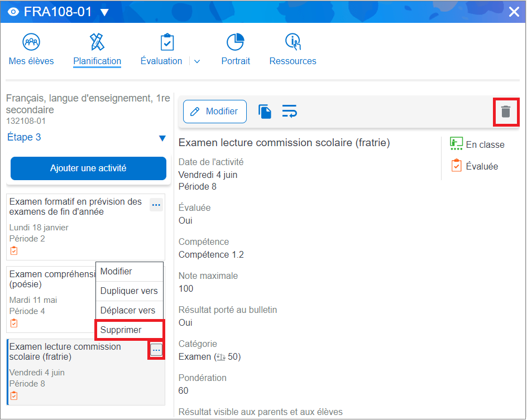Open the Ressources icon

pos(293,42)
